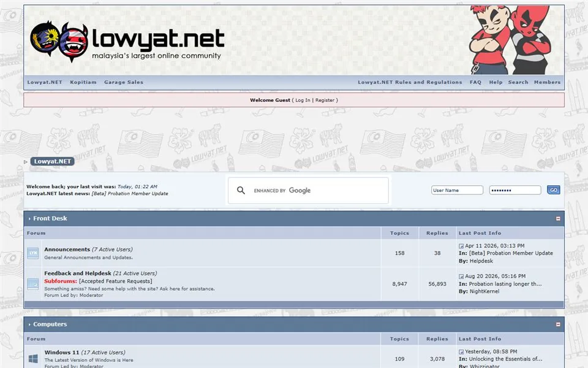Open the Garage Sales nav item
Viewport: 588px width, 368px height.
click(124, 82)
